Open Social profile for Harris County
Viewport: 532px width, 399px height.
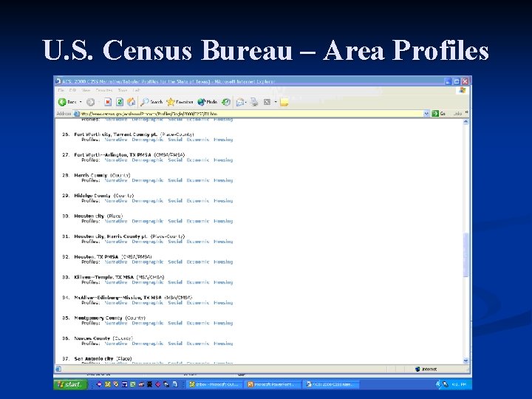point(175,180)
